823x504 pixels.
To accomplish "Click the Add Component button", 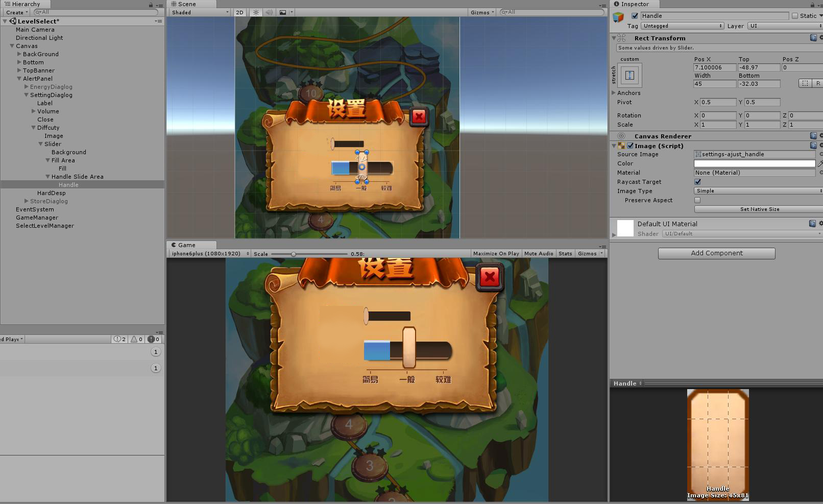I will 716,253.
